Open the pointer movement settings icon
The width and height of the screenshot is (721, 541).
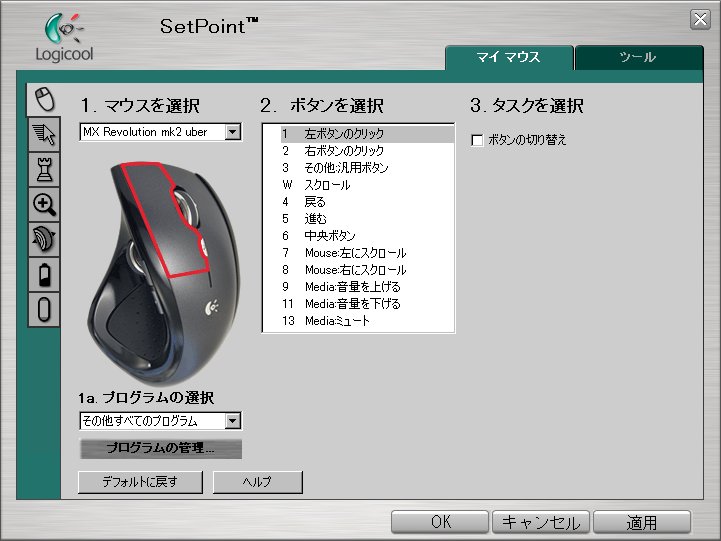(44, 135)
